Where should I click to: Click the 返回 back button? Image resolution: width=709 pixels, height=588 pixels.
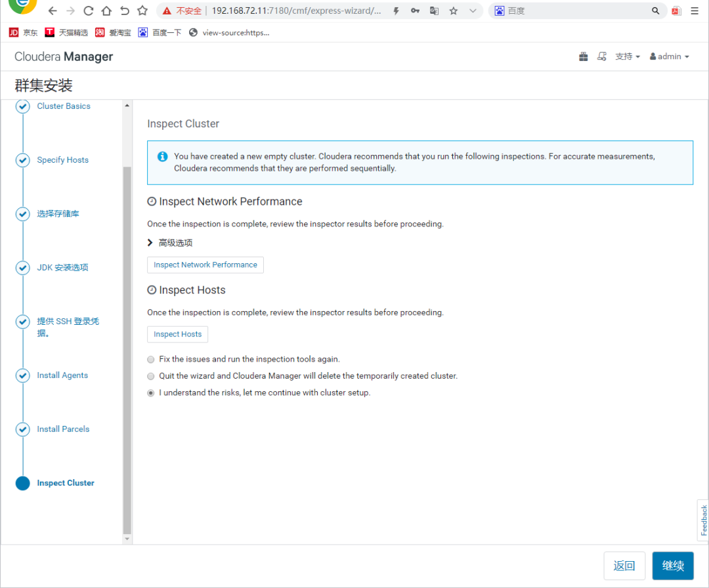coord(624,566)
